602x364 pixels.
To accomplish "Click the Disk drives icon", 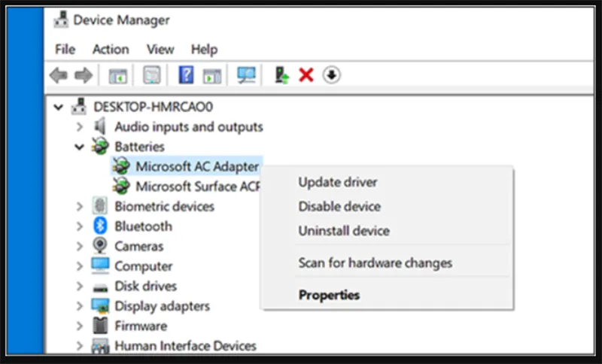I will [x=100, y=287].
